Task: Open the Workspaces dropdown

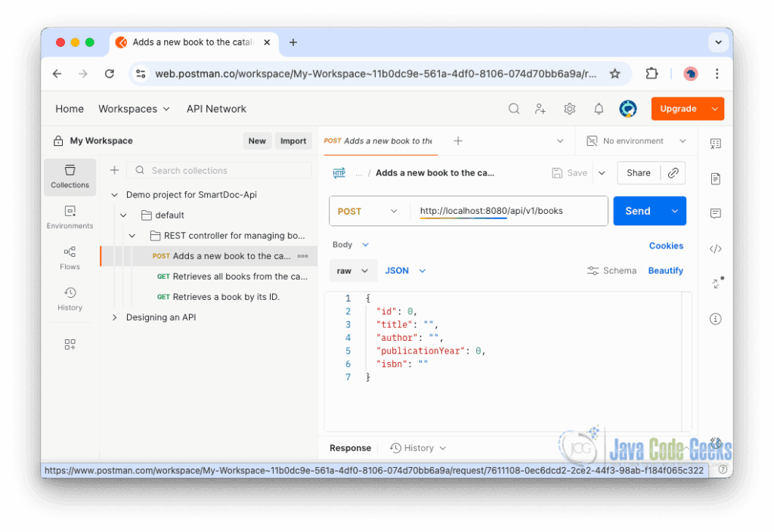Action: tap(134, 109)
